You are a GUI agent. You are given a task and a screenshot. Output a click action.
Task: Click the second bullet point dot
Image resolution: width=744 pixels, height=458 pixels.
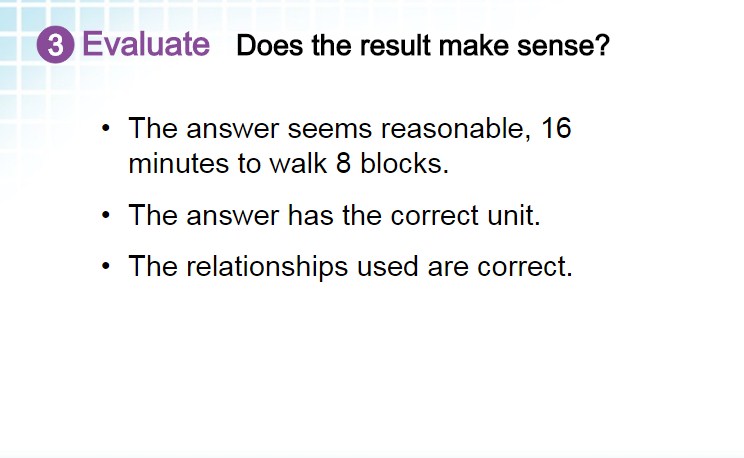105,215
